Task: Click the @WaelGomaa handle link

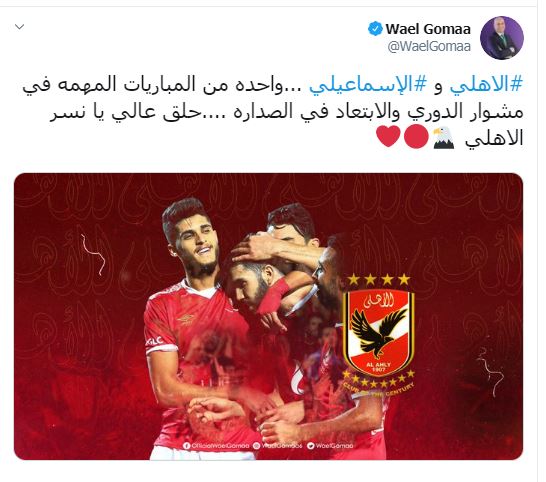Action: point(429,46)
